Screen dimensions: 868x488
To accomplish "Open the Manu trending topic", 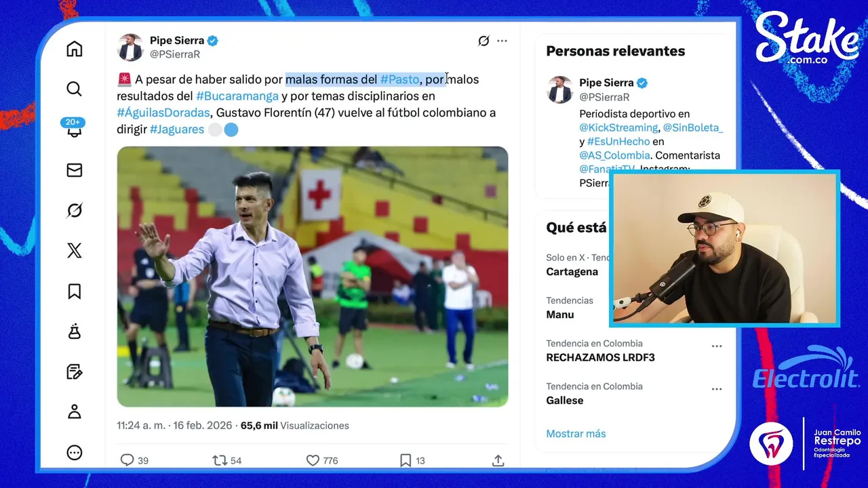I will click(560, 314).
